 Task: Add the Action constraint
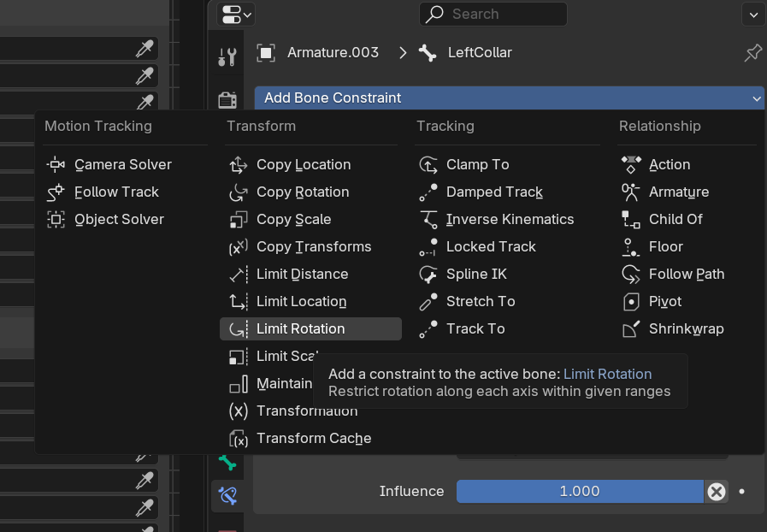pyautogui.click(x=687, y=164)
